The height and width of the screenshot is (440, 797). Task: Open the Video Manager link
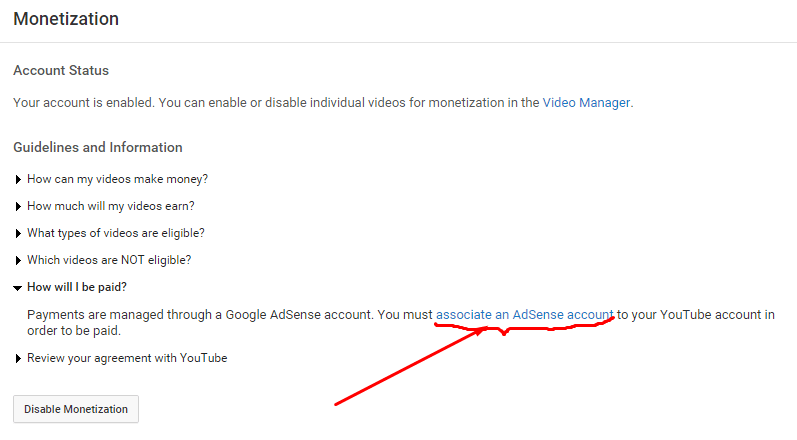tap(586, 103)
